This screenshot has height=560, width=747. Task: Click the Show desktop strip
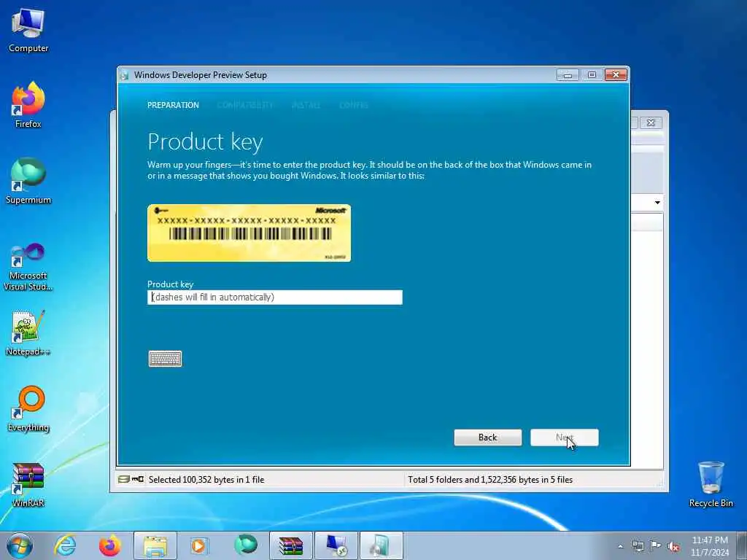[742, 545]
